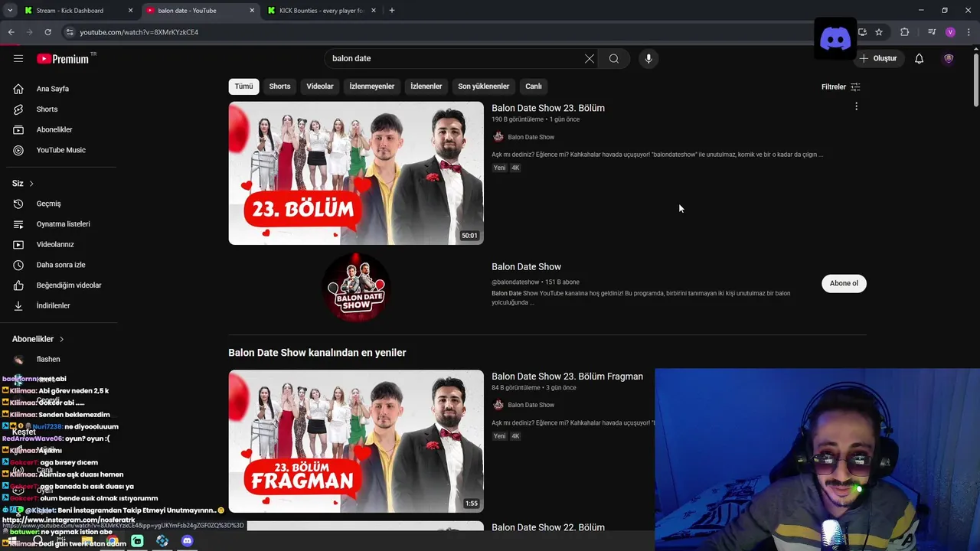Image resolution: width=980 pixels, height=551 pixels.
Task: Open the Filtreler filter options
Action: (841, 86)
